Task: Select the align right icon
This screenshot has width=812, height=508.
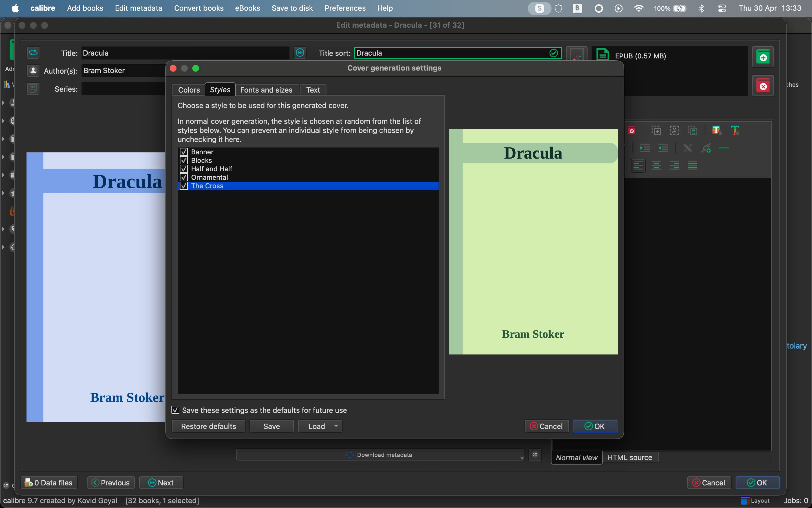Action: click(674, 166)
